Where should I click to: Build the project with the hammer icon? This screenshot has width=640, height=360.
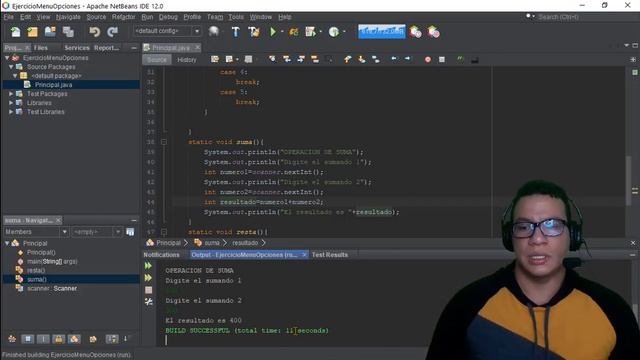click(x=236, y=32)
